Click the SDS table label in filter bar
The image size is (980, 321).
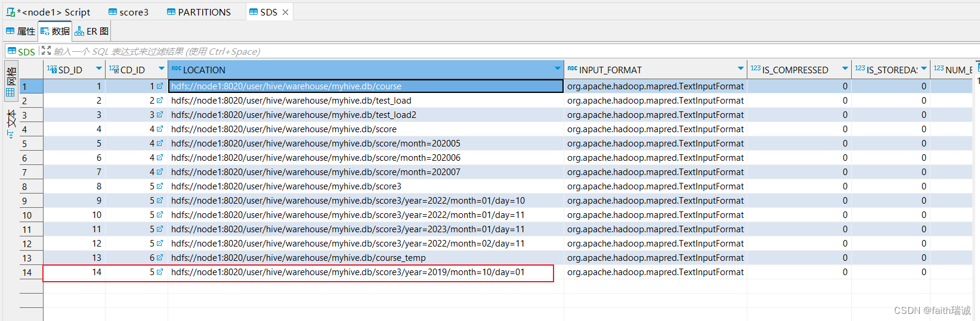21,52
